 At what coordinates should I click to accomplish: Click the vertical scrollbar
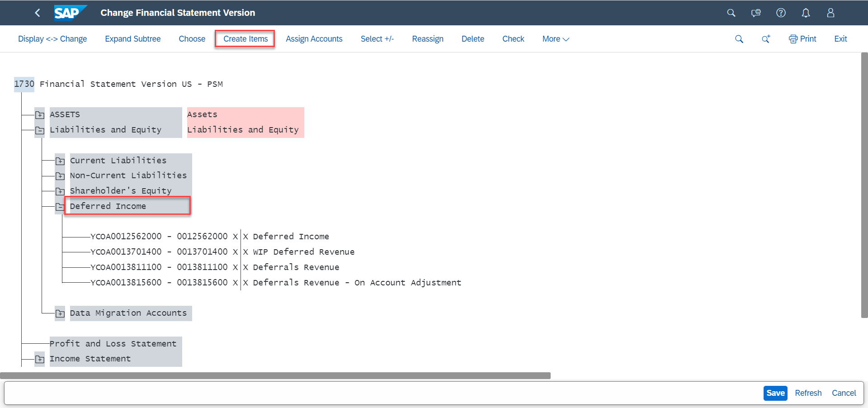point(864,185)
